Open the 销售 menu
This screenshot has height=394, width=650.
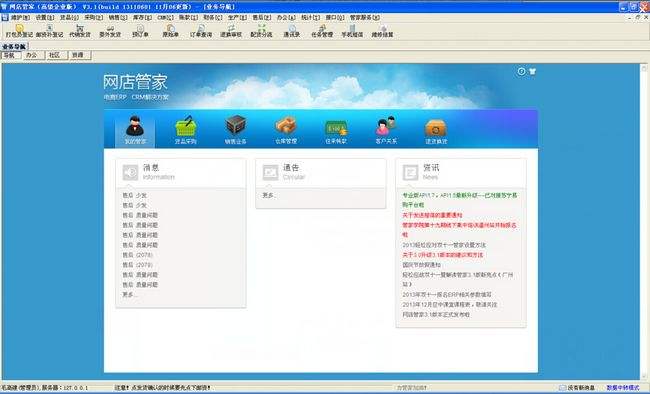118,17
